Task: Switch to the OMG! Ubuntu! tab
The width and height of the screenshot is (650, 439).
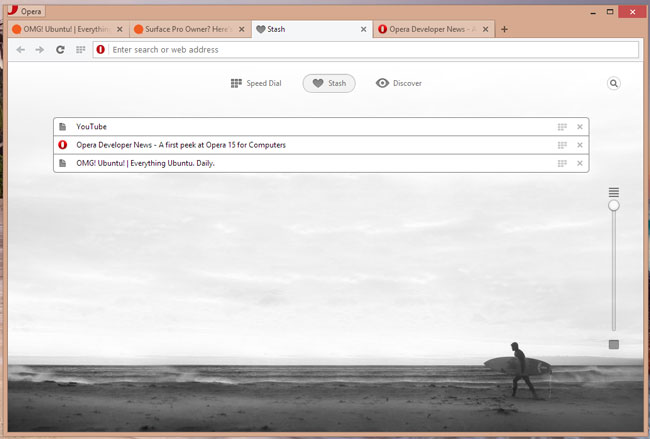Action: 68,29
